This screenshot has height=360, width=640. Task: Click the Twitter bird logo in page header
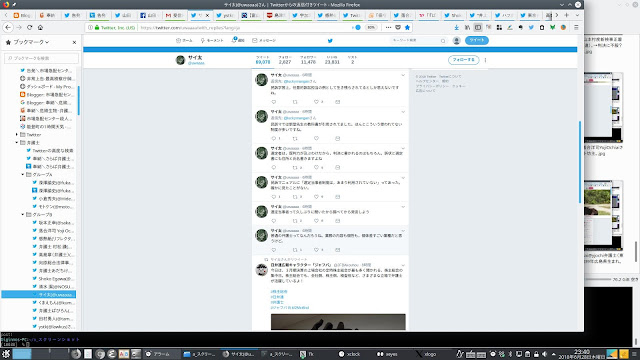(x=330, y=40)
